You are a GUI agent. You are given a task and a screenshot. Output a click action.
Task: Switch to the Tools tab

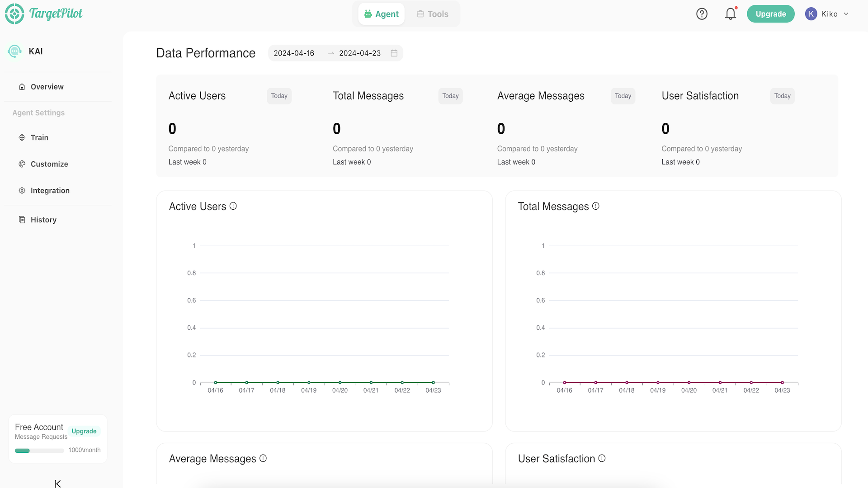pyautogui.click(x=432, y=14)
